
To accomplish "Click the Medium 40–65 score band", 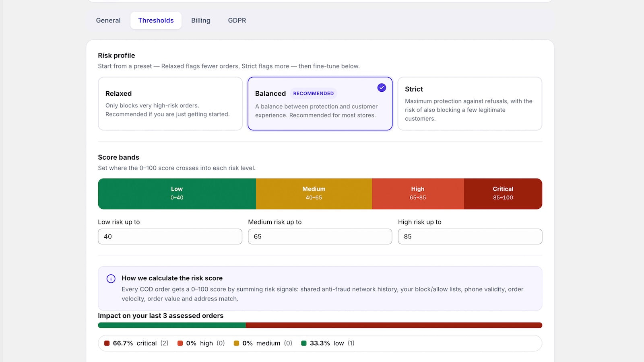I will coord(314,194).
